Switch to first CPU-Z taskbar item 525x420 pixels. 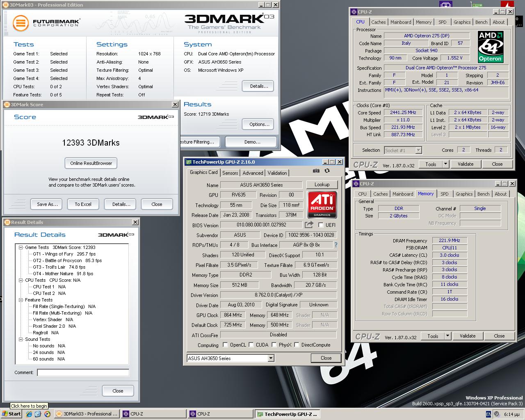point(154,414)
